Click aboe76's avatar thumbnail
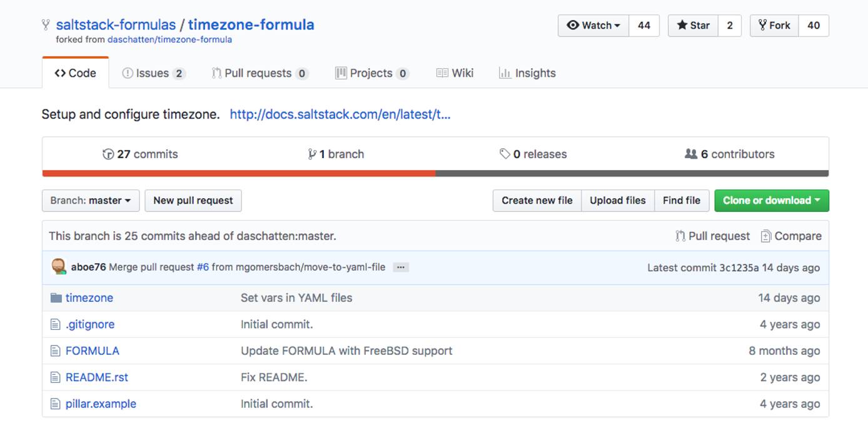This screenshot has width=868, height=423. (58, 267)
